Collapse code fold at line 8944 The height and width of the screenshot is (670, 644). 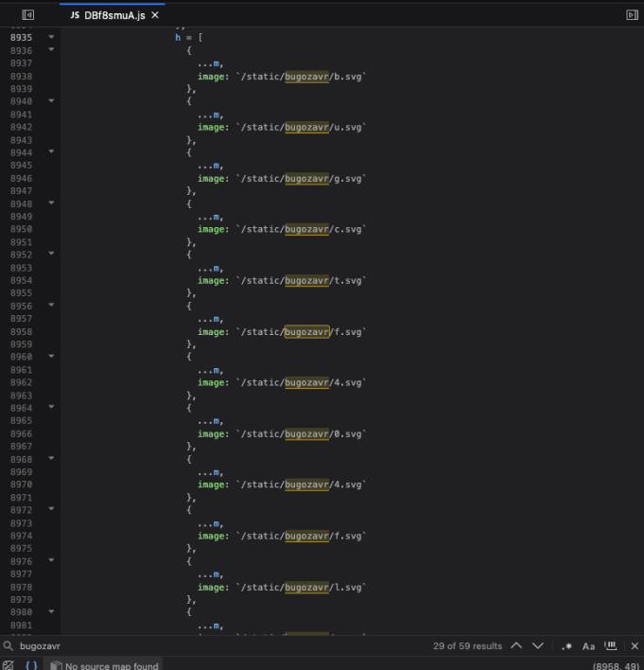(x=51, y=151)
